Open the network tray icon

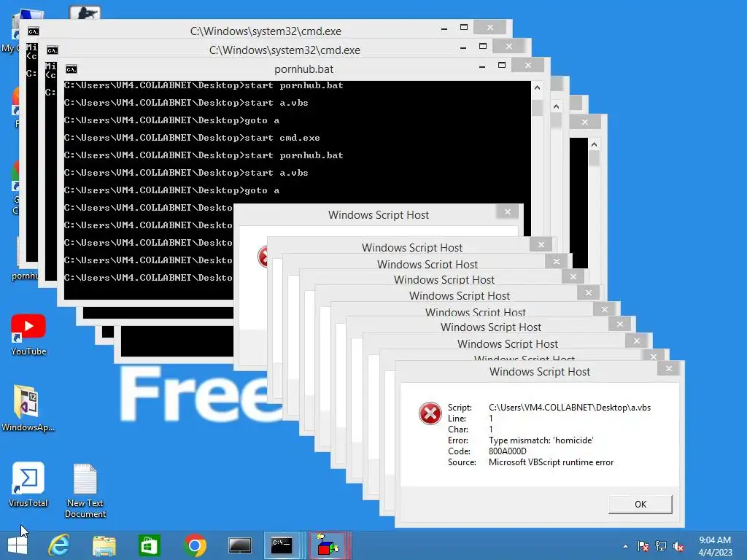coord(661,546)
